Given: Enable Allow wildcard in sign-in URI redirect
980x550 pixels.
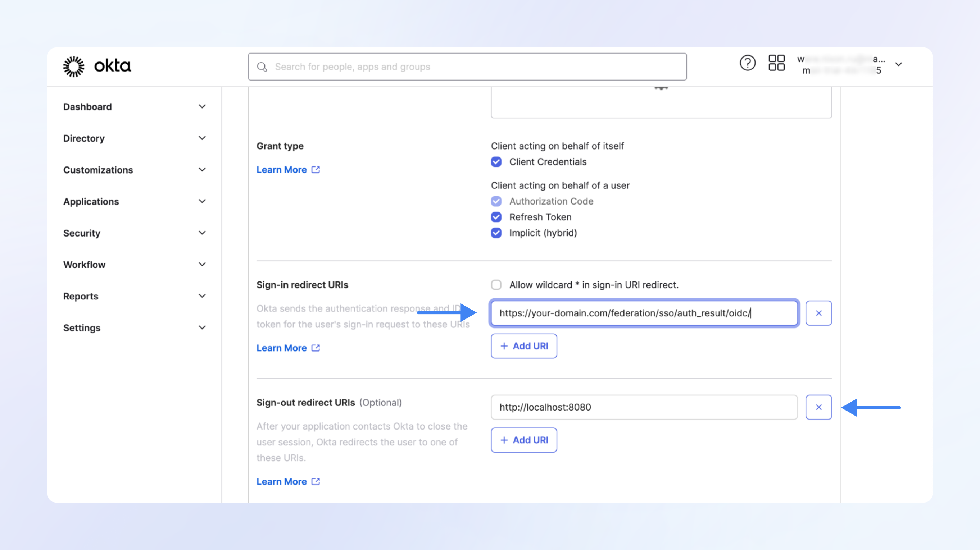Looking at the screenshot, I should point(496,285).
